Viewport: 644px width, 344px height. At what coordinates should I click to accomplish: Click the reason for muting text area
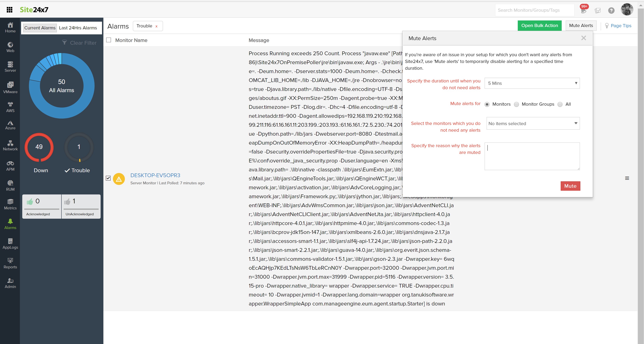(532, 156)
